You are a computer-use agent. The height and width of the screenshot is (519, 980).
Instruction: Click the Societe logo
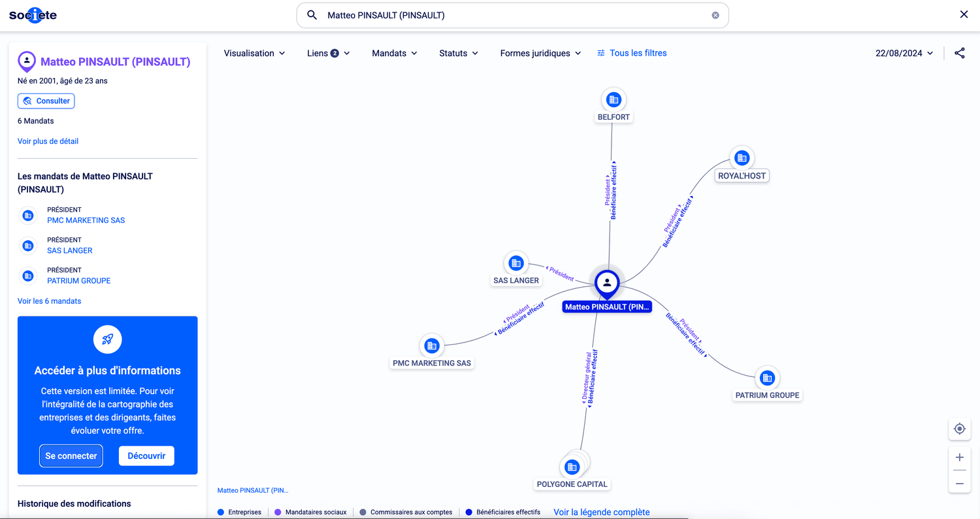coord(33,15)
